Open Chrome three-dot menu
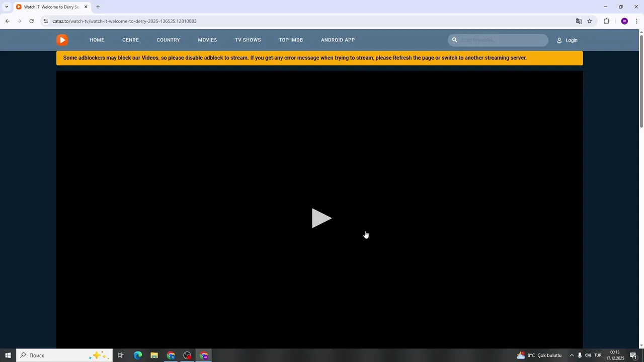The width and height of the screenshot is (644, 362). click(x=637, y=21)
